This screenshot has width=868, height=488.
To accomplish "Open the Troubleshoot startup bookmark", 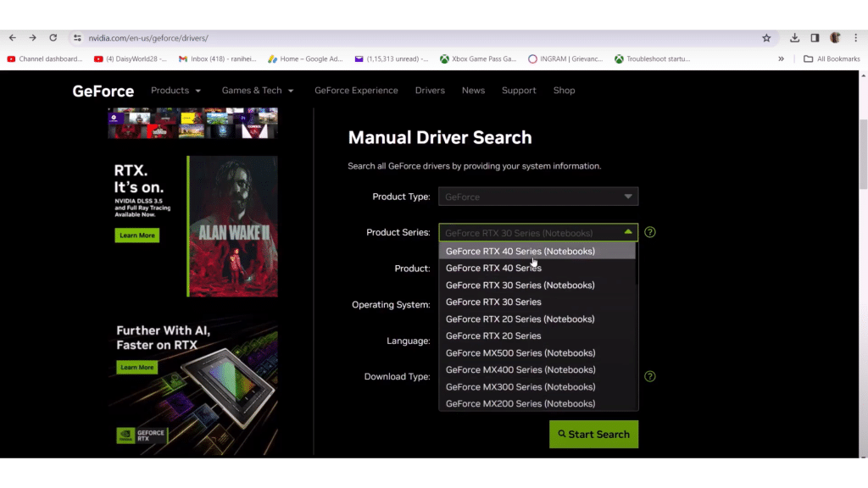I will 652,58.
